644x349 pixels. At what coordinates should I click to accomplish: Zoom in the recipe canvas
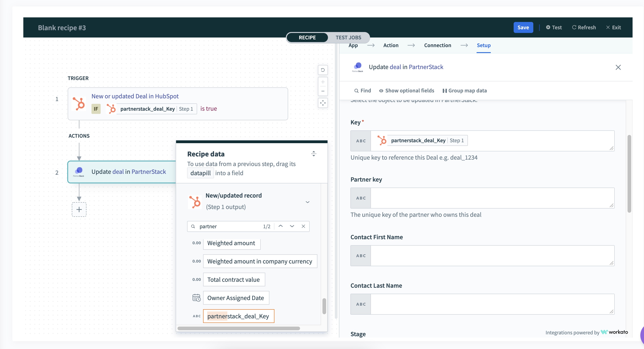coord(322,82)
